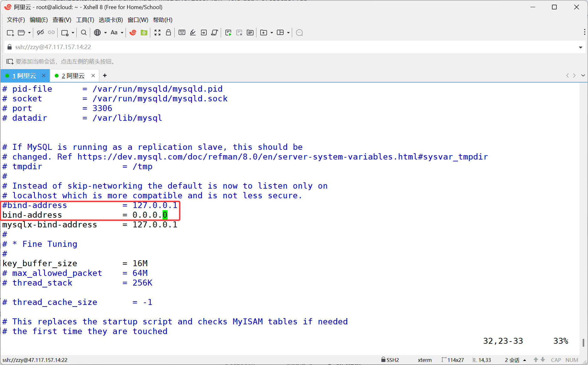This screenshot has height=365, width=588.
Task: Open the font Aa settings
Action: pyautogui.click(x=114, y=33)
